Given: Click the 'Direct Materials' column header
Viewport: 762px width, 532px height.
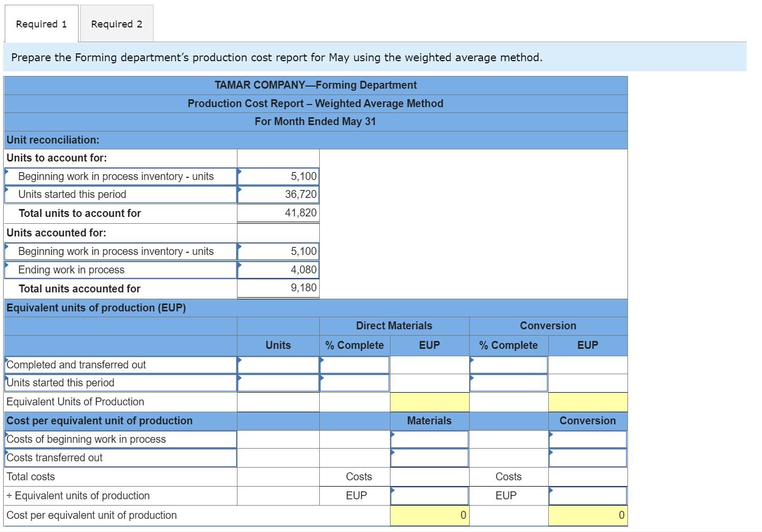Looking at the screenshot, I should 394,326.
